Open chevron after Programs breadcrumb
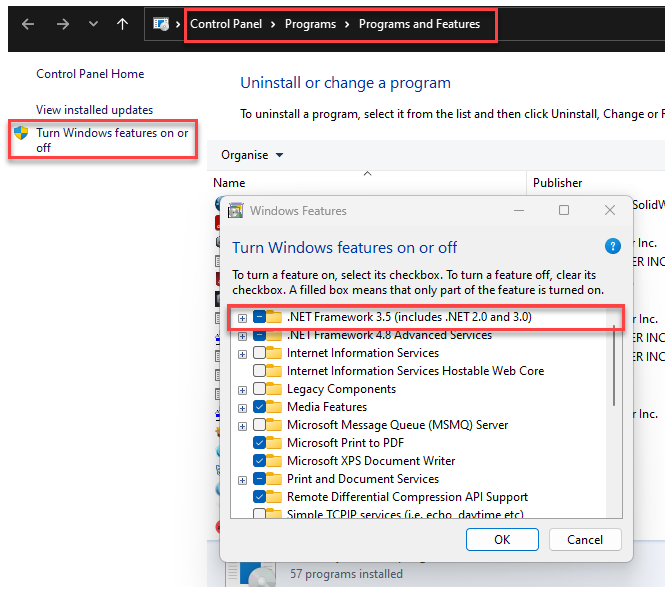 (x=347, y=24)
